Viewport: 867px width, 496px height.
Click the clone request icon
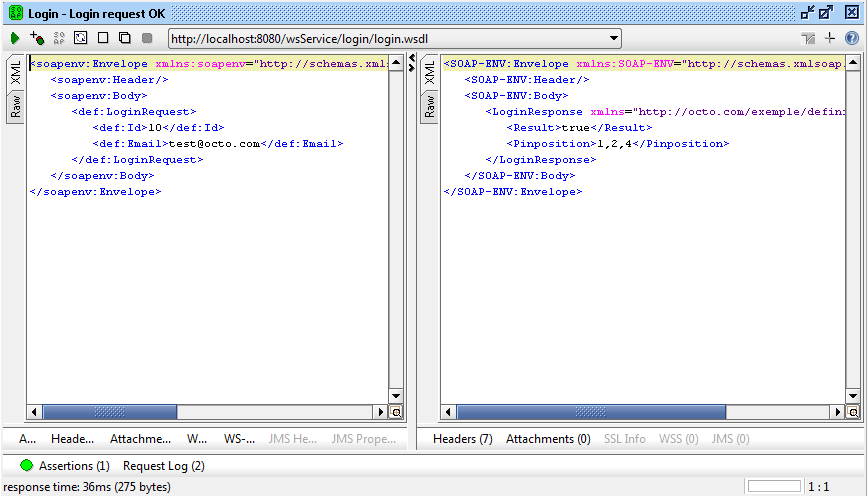coord(125,38)
